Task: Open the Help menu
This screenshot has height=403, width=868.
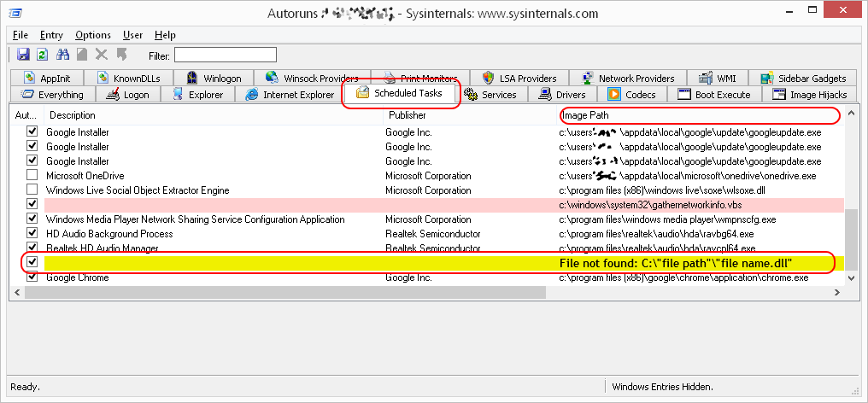Action: click(x=165, y=35)
